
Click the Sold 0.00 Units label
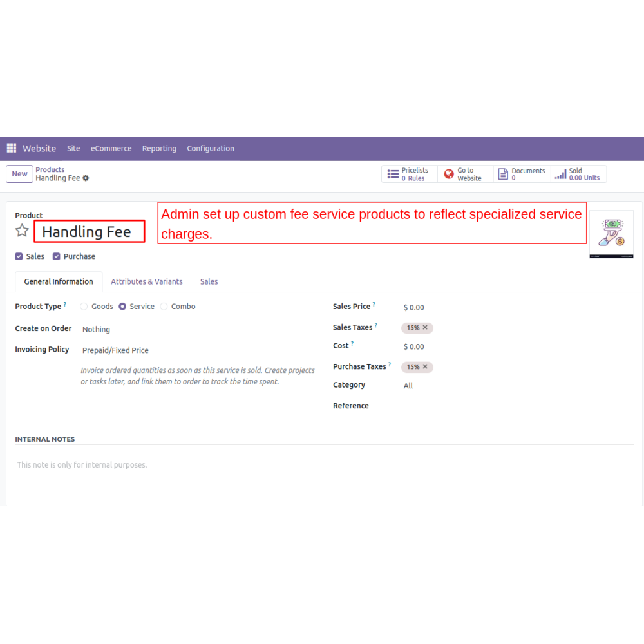[x=584, y=174]
